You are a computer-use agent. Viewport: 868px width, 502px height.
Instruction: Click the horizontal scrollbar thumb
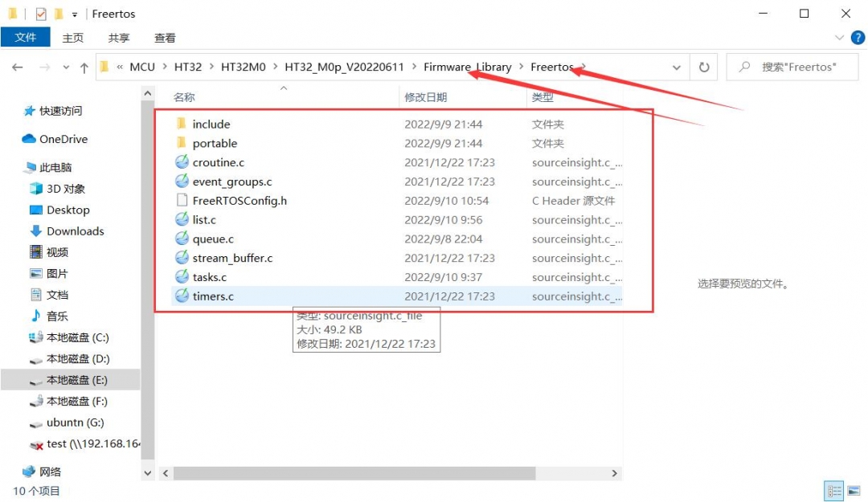pos(354,473)
